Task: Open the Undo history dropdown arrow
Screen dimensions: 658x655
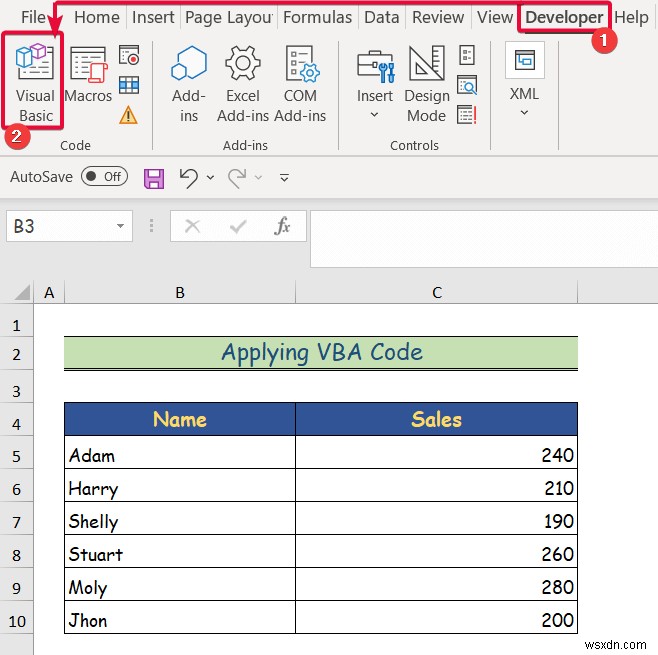Action: click(211, 178)
